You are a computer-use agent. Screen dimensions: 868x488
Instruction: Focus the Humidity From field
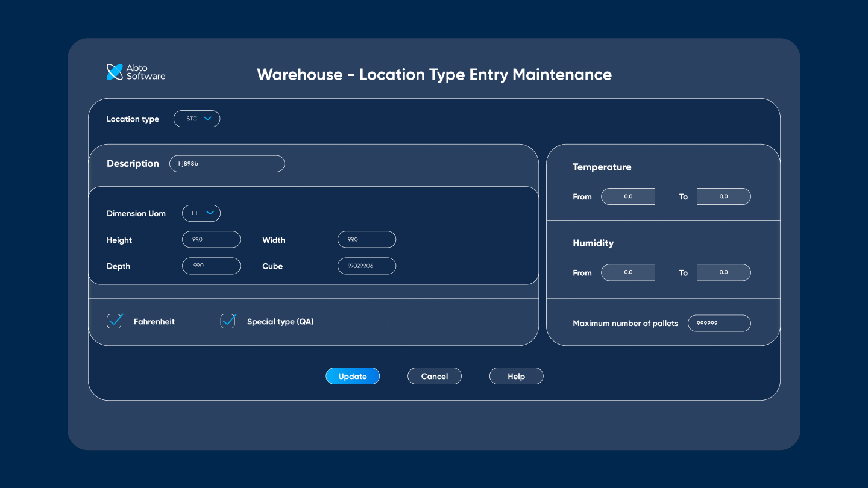click(628, 272)
